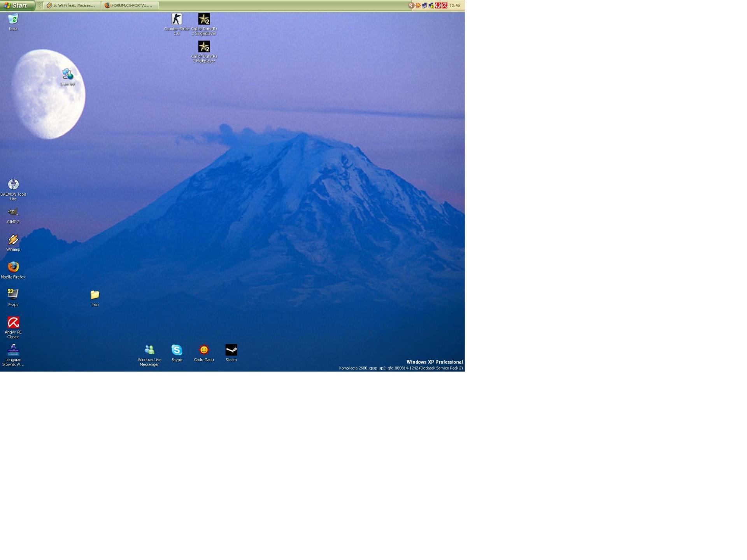This screenshot has height=560, width=747.
Task: Switch to Winamp 'Wi Fi feat. Melanie' taskbar button
Action: click(x=72, y=5)
